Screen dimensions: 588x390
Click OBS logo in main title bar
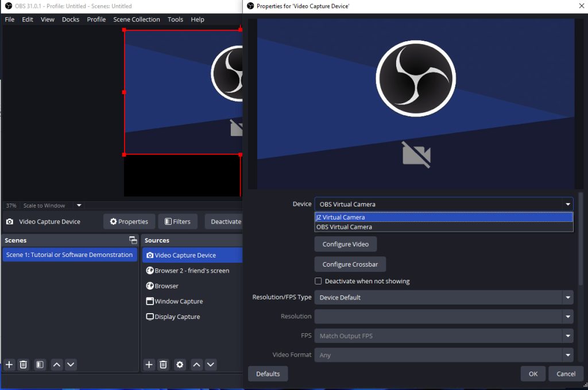tap(9, 6)
